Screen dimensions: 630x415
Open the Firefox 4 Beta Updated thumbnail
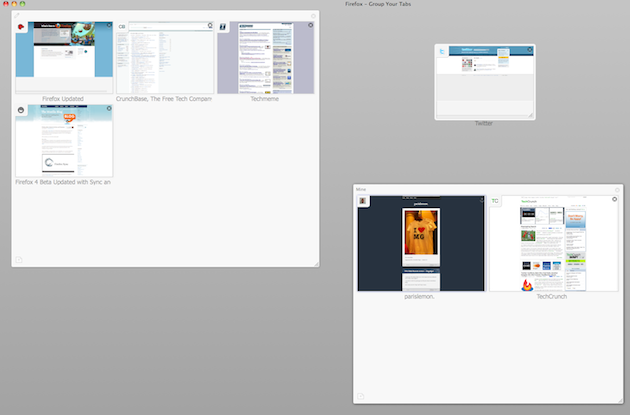[63, 142]
